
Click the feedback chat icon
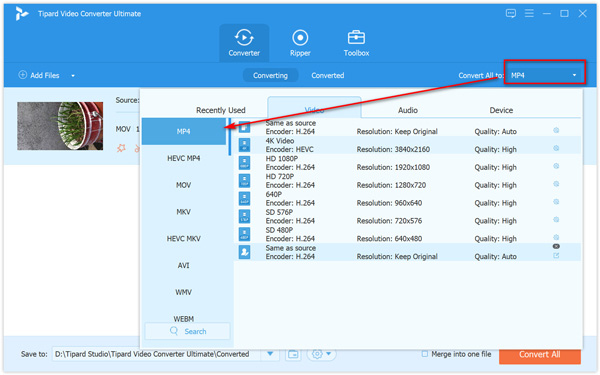click(x=511, y=14)
